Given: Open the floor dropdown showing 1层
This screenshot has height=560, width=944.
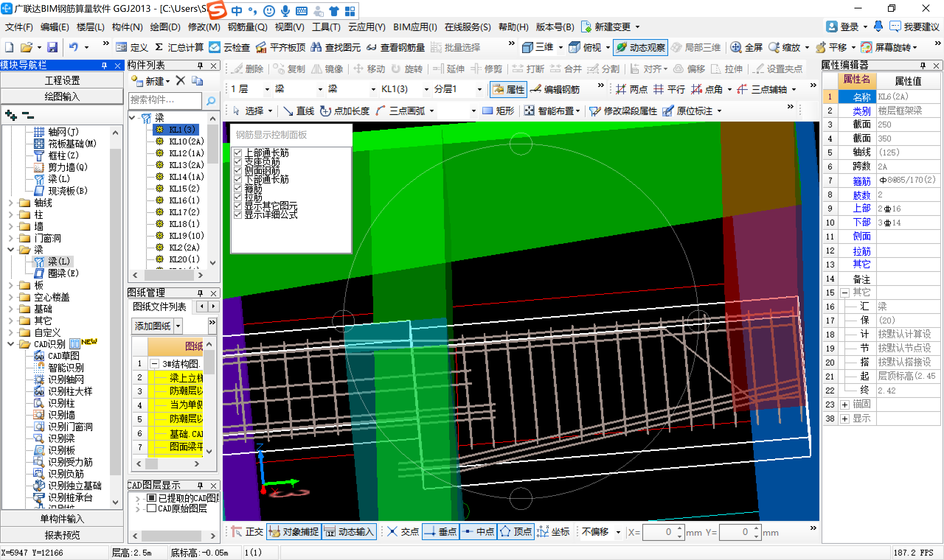Looking at the screenshot, I should point(267,90).
